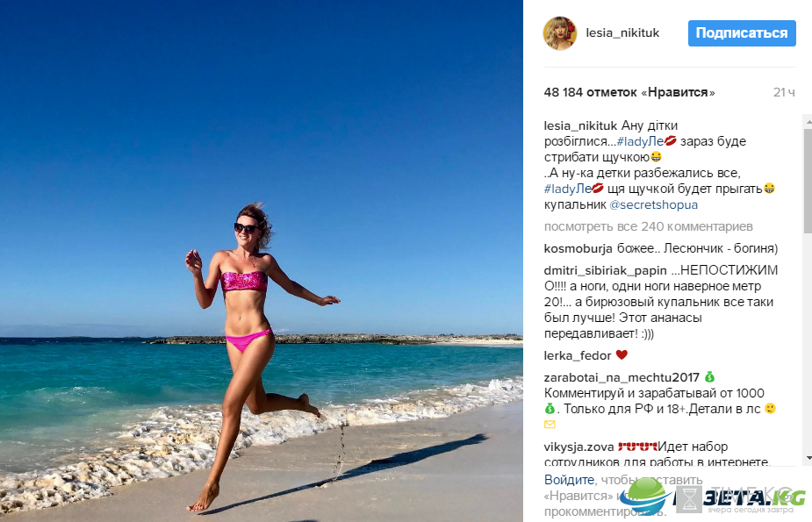
Task: Open vikysja.zova commenter profile
Action: pos(578,447)
